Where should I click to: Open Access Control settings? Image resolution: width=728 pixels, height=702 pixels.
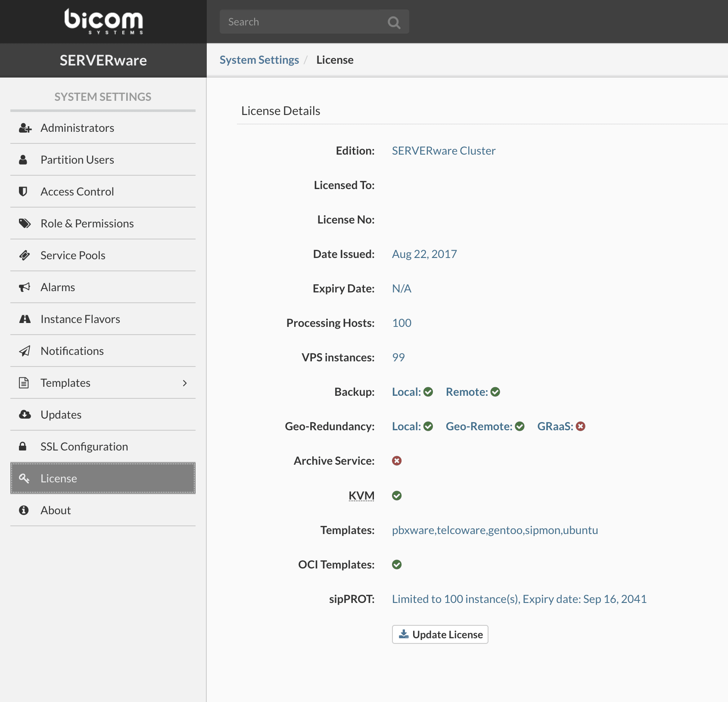click(103, 192)
